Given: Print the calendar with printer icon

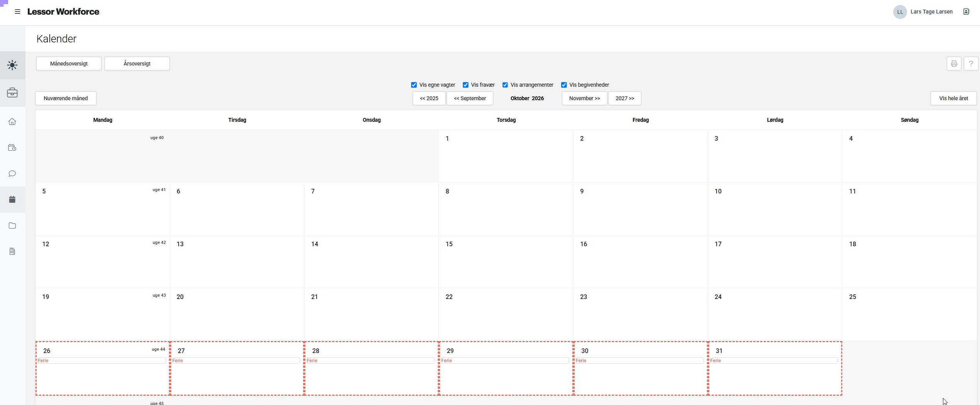Looking at the screenshot, I should coord(954,64).
